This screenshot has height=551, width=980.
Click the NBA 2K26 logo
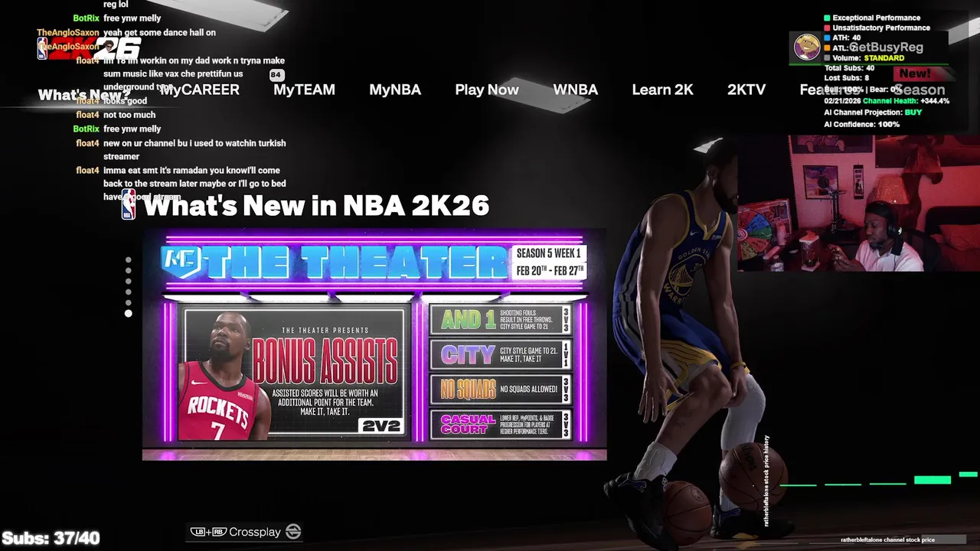(90, 49)
